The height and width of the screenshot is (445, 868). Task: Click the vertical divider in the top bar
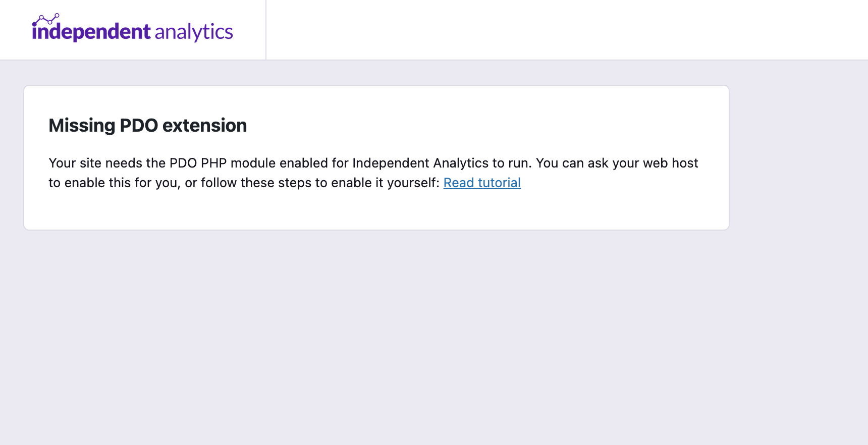266,29
